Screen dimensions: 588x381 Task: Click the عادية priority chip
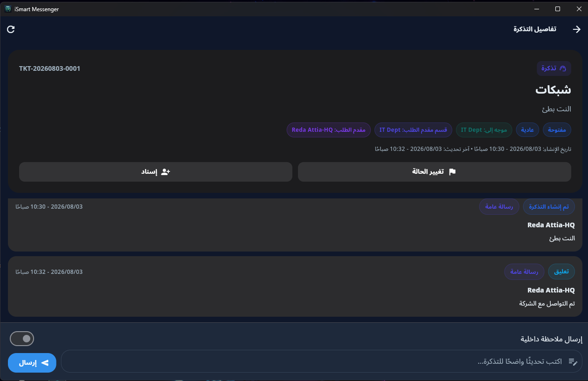coord(527,130)
